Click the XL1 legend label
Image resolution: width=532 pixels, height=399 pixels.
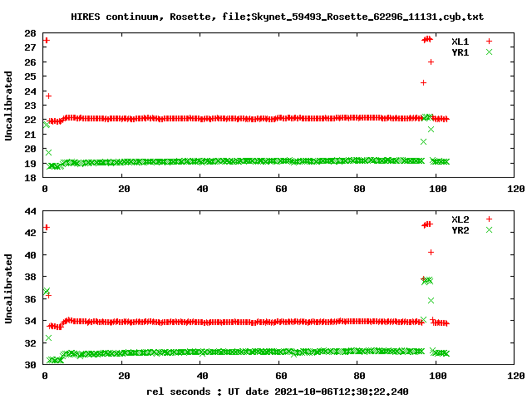tap(460, 42)
